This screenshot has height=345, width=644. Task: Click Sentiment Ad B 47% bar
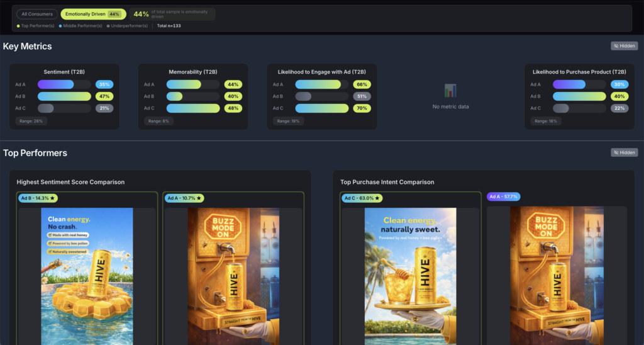[x=65, y=96]
